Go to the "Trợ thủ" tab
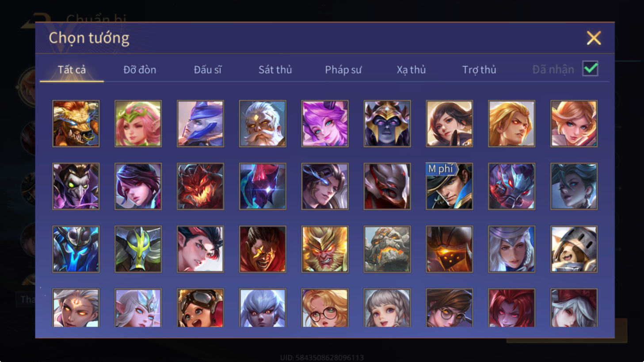Screen dimensions: 644x362 479,70
